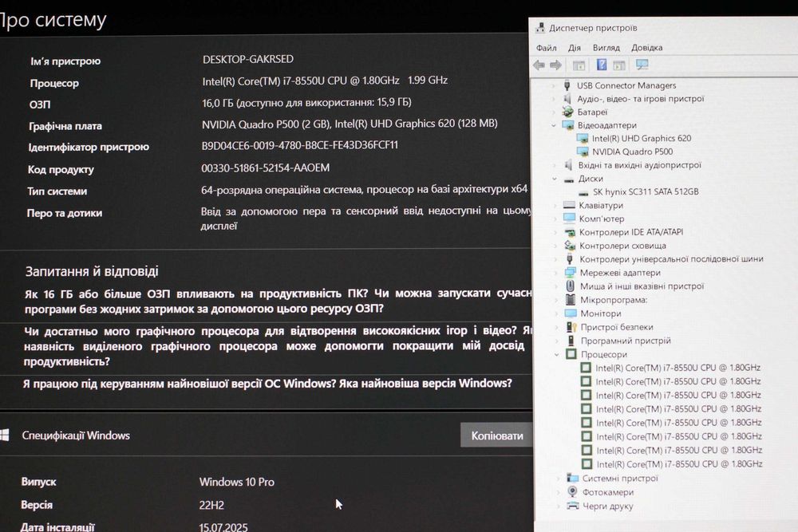
Task: Click the 64-розрядна операційна система value
Action: pos(364,189)
